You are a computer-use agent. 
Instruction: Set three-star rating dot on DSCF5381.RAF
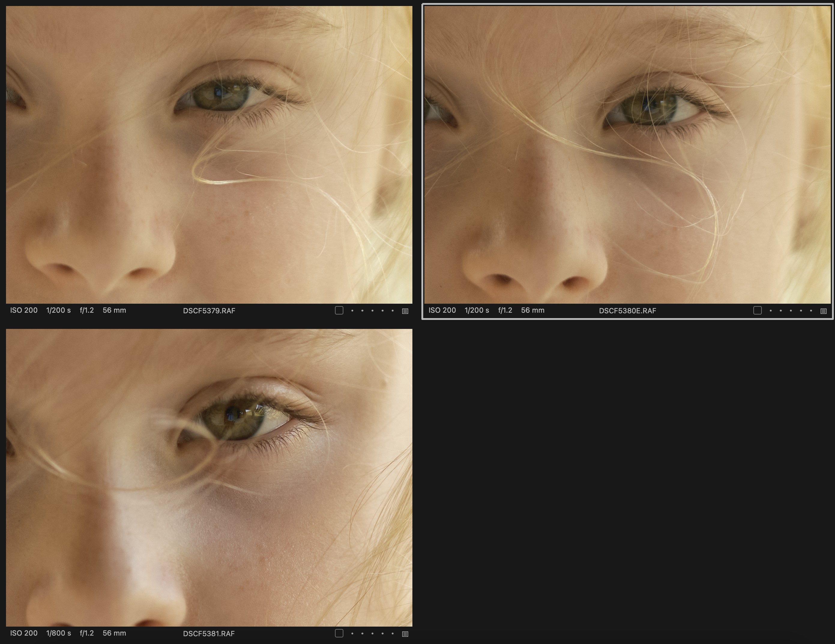pos(372,634)
